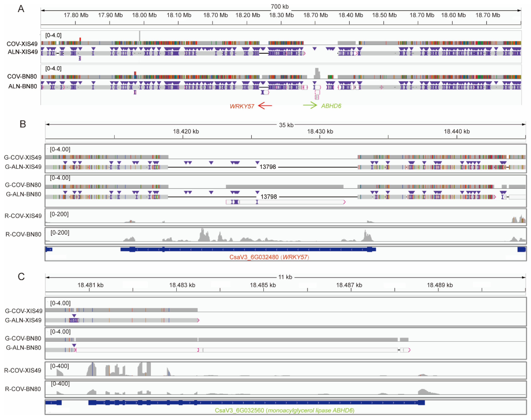Select the ALN-XIS49 track name in panel A
This screenshot has width=531, height=420.
point(23,52)
